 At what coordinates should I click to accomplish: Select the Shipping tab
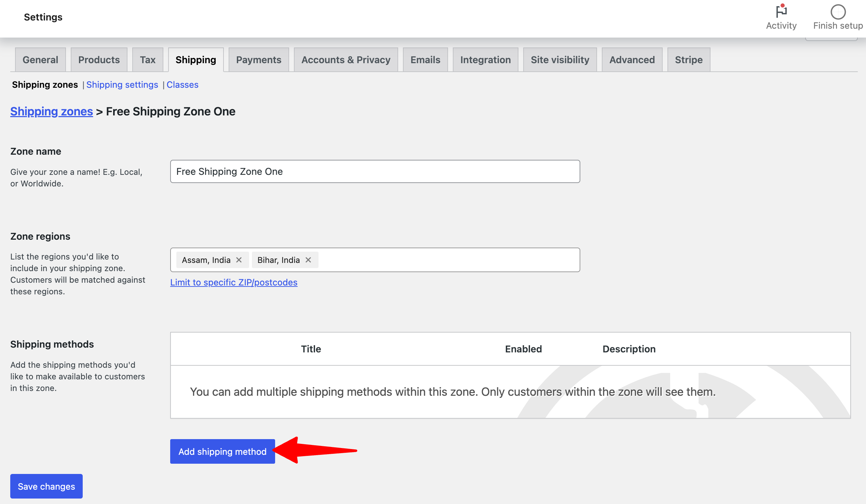tap(196, 59)
